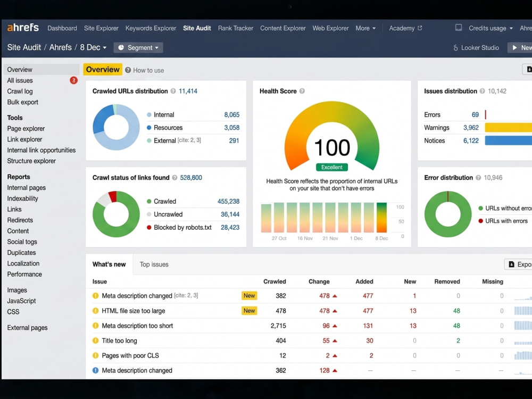
Task: Click the Crawled URLs donut chart
Action: (116, 127)
